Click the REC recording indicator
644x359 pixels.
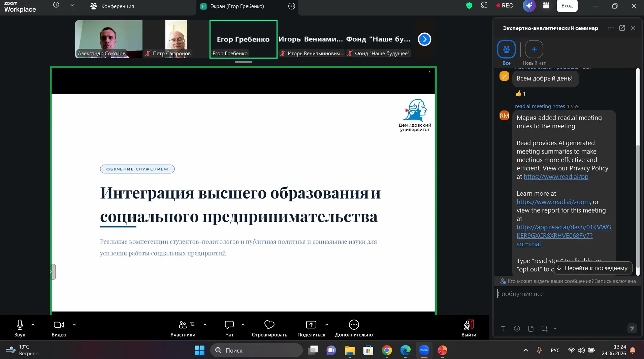(505, 5)
